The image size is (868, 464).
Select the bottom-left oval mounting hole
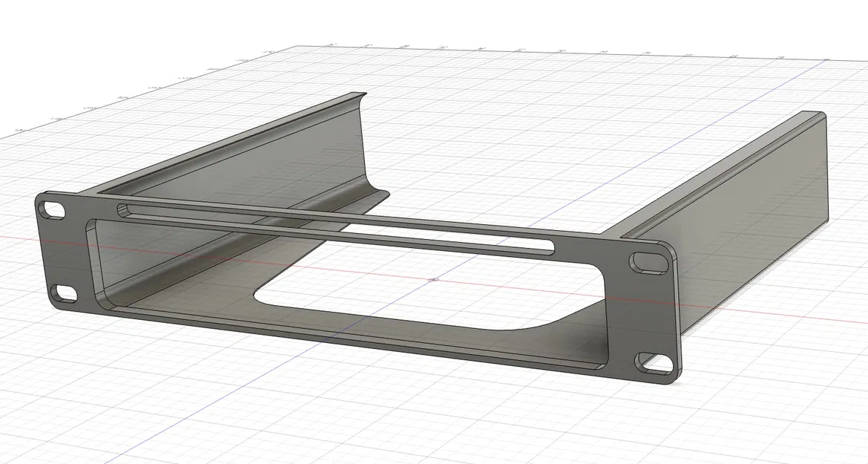click(x=64, y=294)
